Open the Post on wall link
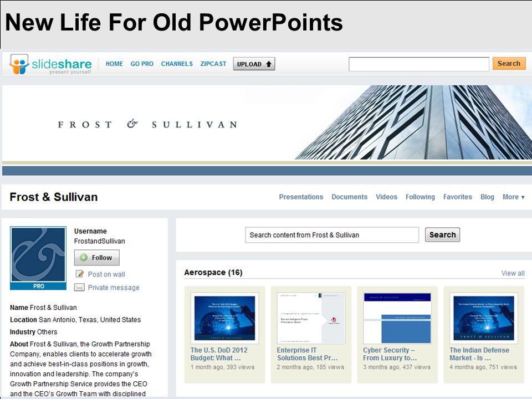This screenshot has width=532, height=399. coord(106,274)
